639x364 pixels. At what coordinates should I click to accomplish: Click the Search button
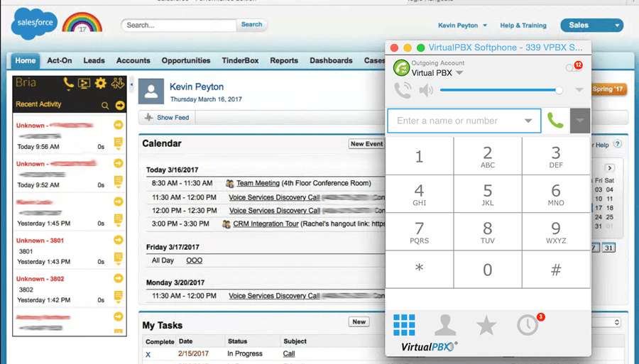(x=251, y=25)
